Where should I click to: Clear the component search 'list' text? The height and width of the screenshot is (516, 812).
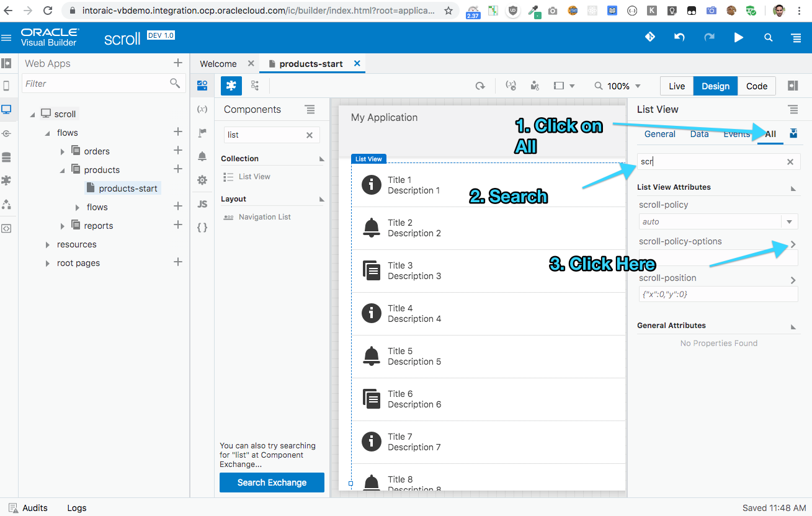310,135
